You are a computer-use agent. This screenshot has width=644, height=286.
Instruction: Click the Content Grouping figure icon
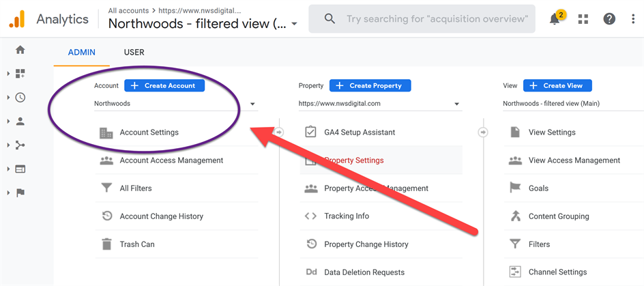click(x=515, y=216)
